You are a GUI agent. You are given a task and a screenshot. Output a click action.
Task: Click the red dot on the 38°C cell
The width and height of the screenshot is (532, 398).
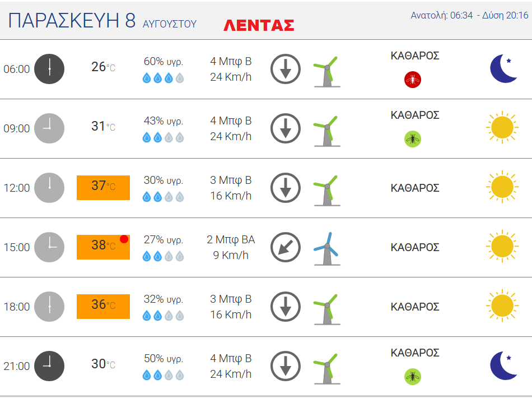pyautogui.click(x=124, y=239)
